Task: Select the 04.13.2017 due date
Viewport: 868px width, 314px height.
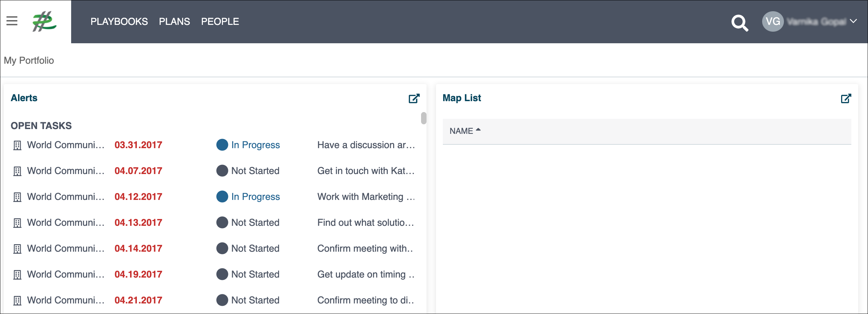Action: tap(138, 223)
